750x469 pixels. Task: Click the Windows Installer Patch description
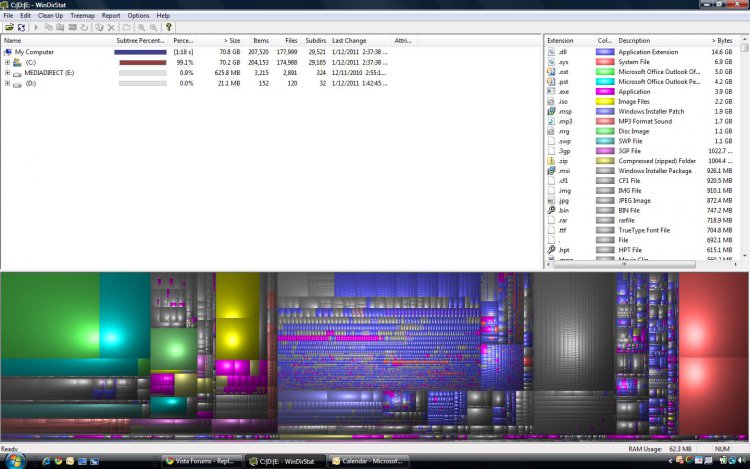coord(651,111)
